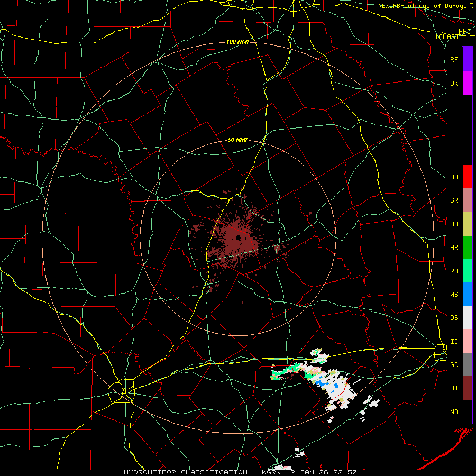Click the RF legend label

(454, 59)
